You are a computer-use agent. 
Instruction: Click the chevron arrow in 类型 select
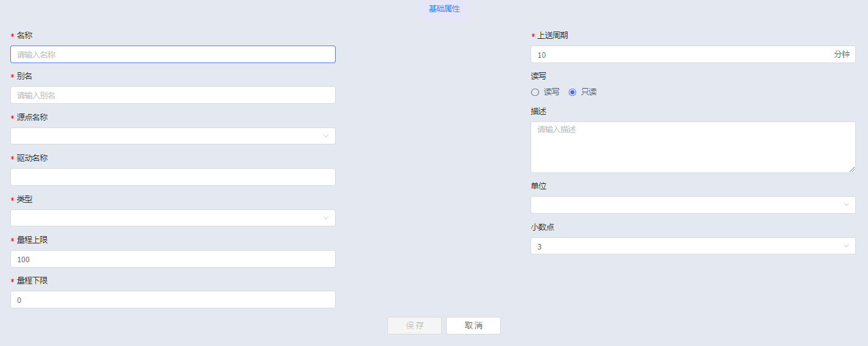coord(326,218)
